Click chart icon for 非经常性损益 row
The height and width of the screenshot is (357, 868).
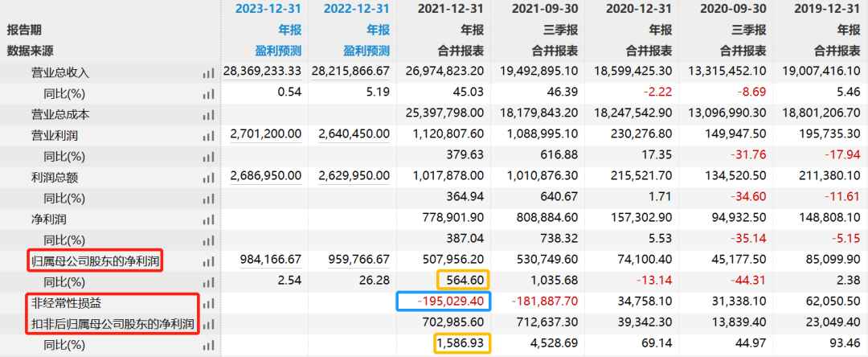tap(209, 303)
